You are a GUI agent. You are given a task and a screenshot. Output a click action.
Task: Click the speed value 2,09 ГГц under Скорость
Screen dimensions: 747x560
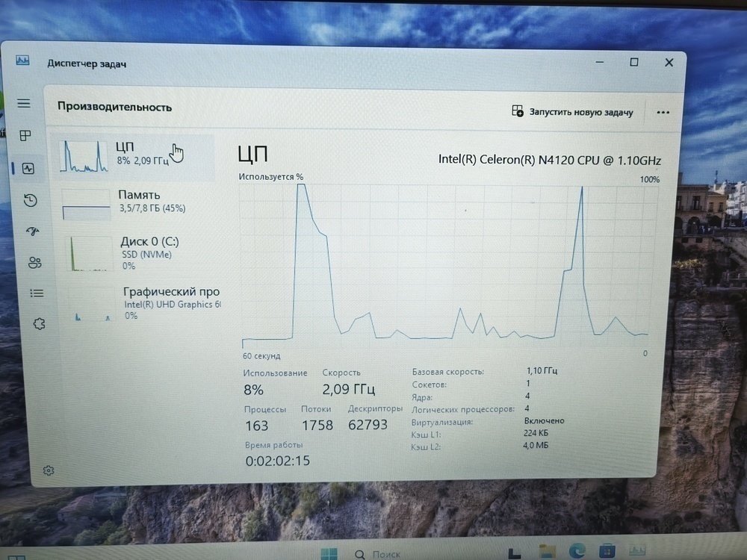pyautogui.click(x=348, y=390)
